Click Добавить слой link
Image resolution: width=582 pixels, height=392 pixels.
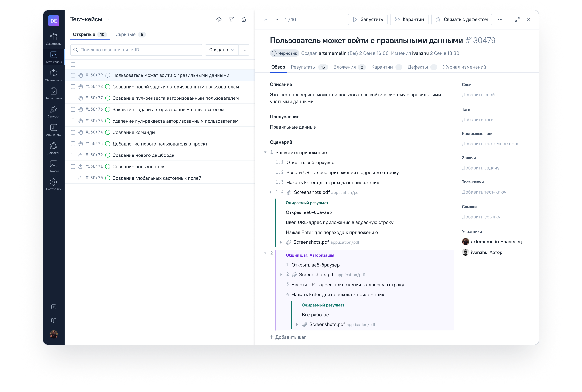tap(478, 95)
